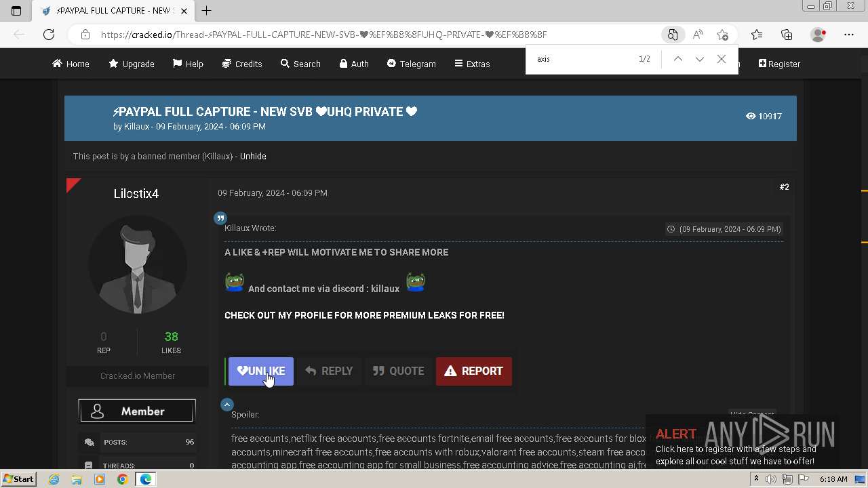The image size is (868, 488).
Task: Open the Windows Start menu
Action: pyautogui.click(x=18, y=479)
